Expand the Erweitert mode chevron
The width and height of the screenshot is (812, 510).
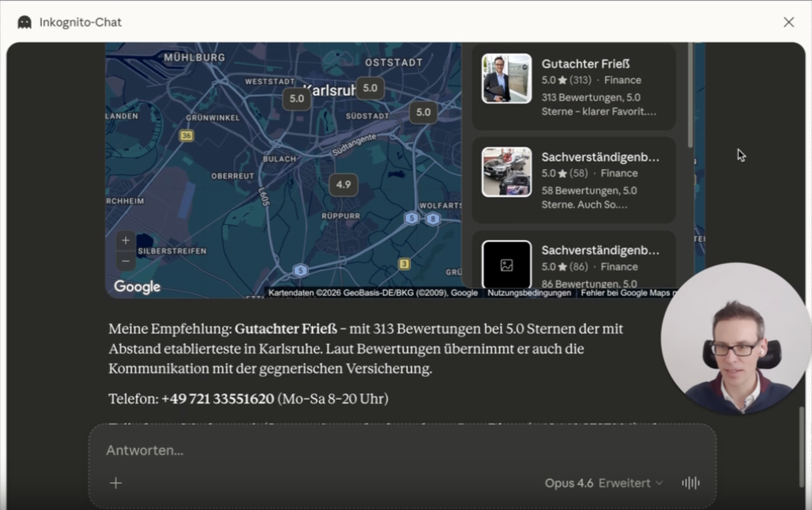coord(659,483)
